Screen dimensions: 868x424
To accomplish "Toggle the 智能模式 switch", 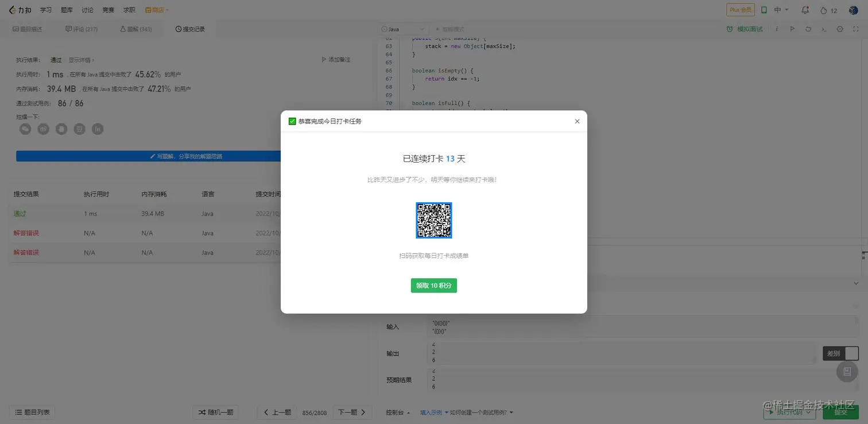I will tap(449, 29).
